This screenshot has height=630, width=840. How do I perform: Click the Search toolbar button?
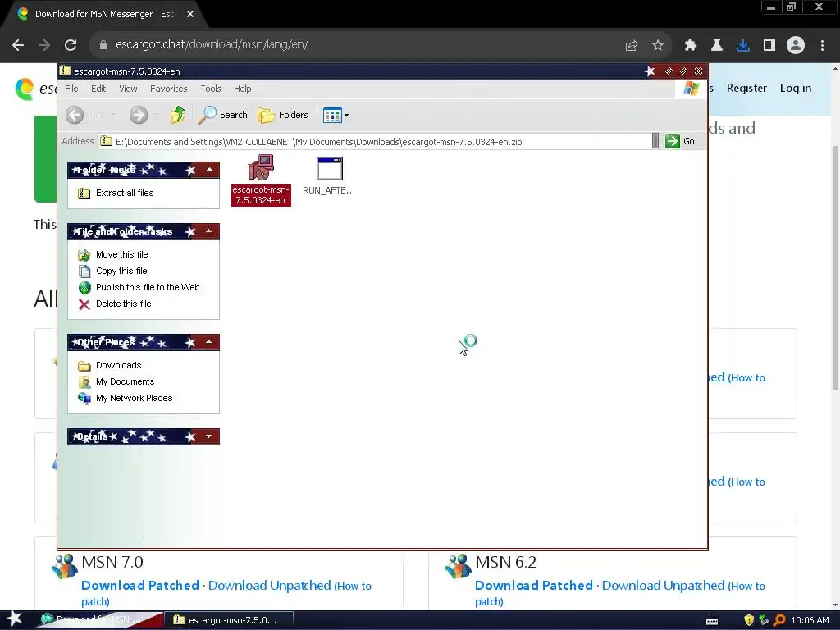pyautogui.click(x=223, y=115)
